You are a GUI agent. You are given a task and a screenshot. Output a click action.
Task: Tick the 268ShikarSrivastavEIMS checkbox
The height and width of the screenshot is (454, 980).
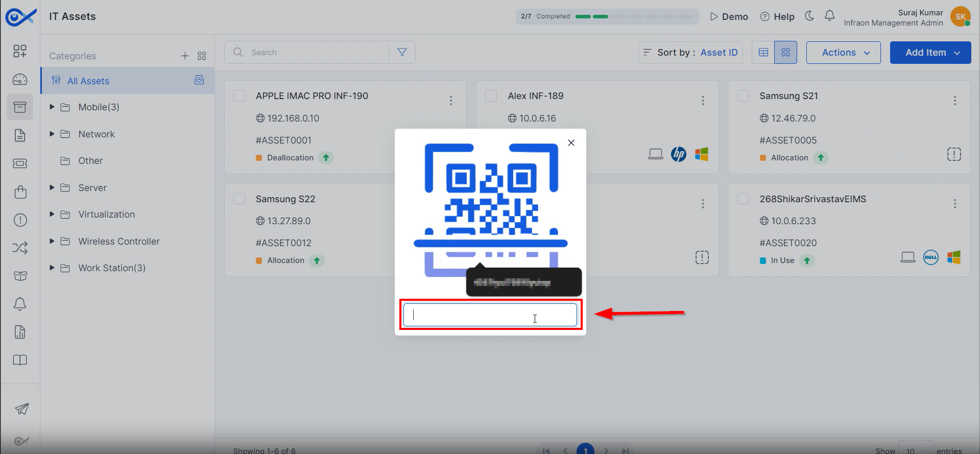[x=743, y=199]
